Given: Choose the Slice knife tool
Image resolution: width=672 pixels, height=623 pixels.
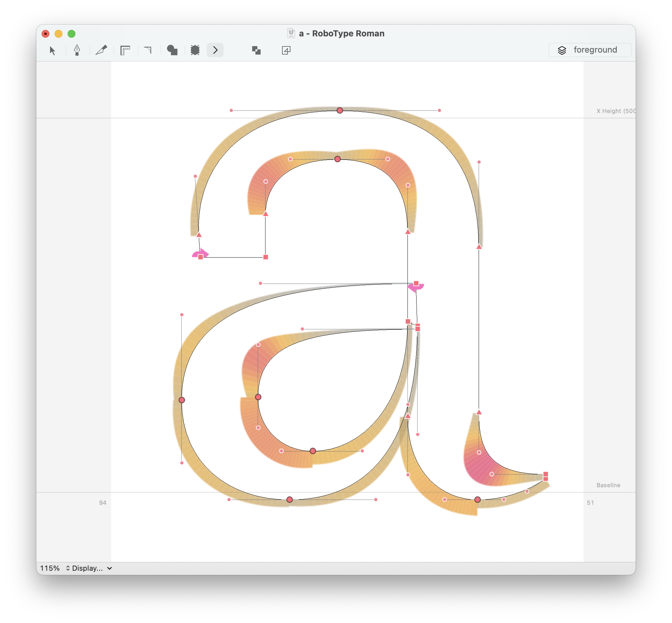Looking at the screenshot, I should coord(101,50).
